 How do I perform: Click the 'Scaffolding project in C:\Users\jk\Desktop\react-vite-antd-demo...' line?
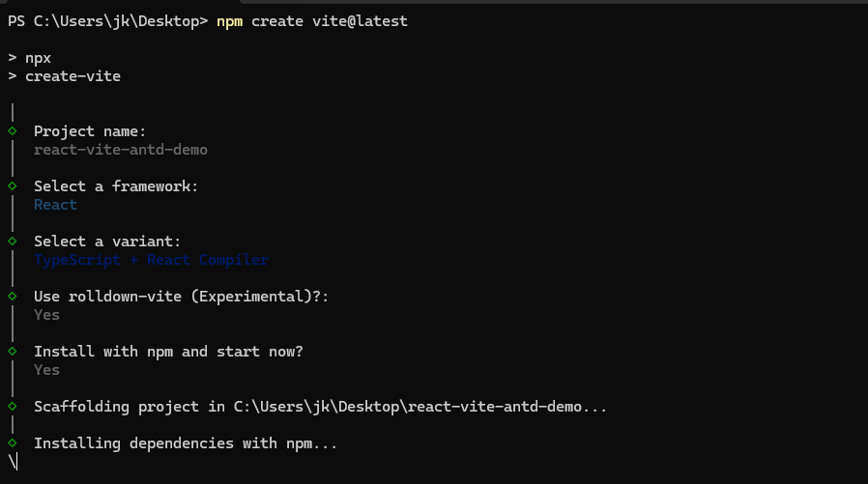(320, 407)
